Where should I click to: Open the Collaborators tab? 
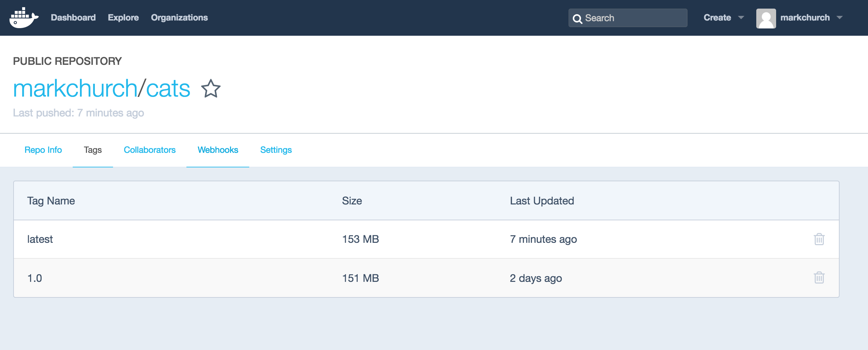point(150,150)
